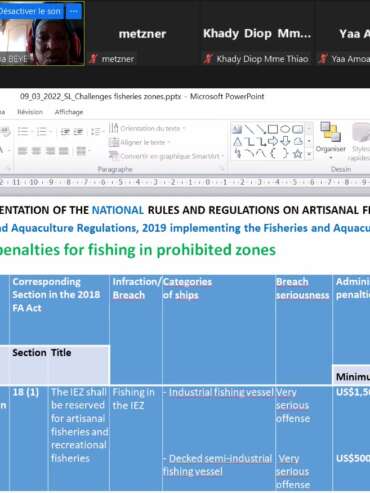Viewport: 370px width, 493px height.
Task: Toggle the numbered list button
Action: point(42,132)
